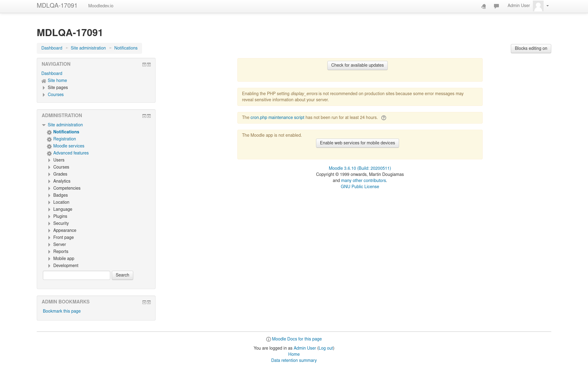Click Dashboard in the breadcrumb
Viewport: 588px width, 368px height.
click(52, 48)
